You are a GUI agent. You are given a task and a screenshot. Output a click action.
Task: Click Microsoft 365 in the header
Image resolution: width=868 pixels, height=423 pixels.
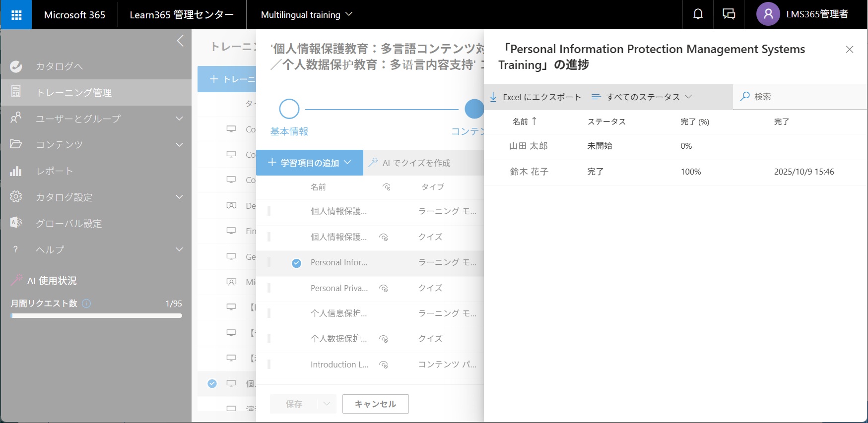point(74,14)
